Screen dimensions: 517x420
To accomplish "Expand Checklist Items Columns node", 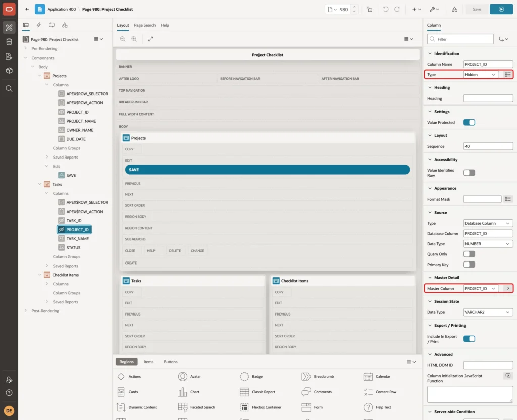I will coord(47,284).
